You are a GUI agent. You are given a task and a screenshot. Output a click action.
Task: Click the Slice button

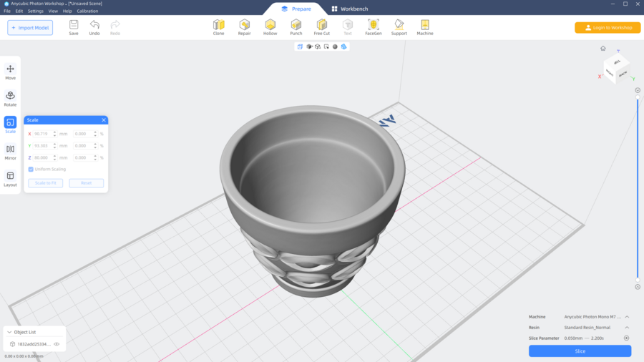click(x=580, y=351)
